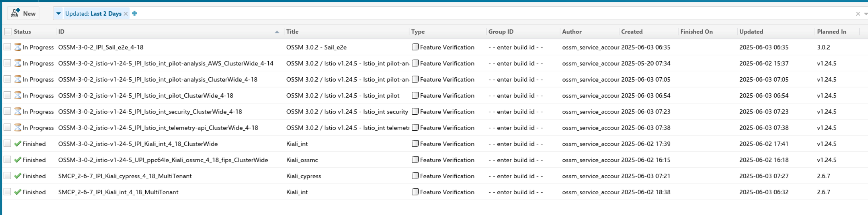The height and width of the screenshot is (215, 868).
Task: Clear the search bar with X icon
Action: coord(858,14)
